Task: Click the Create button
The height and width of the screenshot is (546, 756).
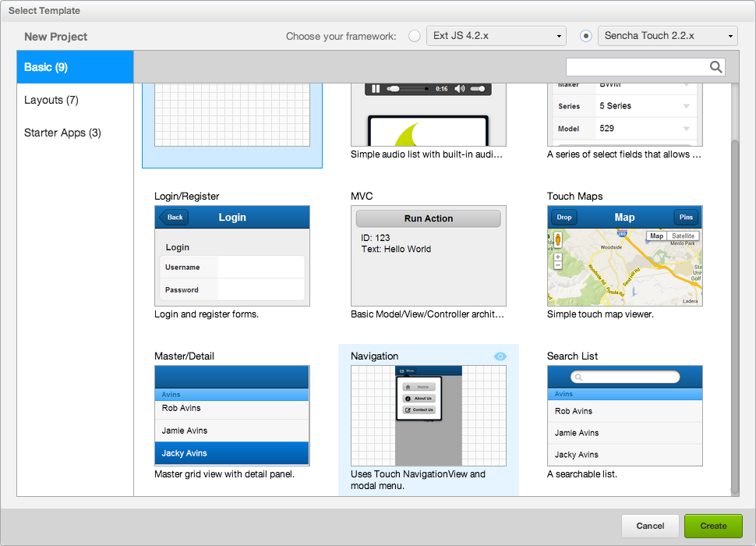Action: click(x=713, y=526)
